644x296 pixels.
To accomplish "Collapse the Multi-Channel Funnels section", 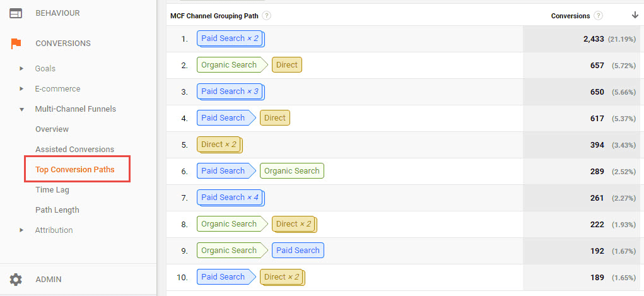I will pos(22,109).
